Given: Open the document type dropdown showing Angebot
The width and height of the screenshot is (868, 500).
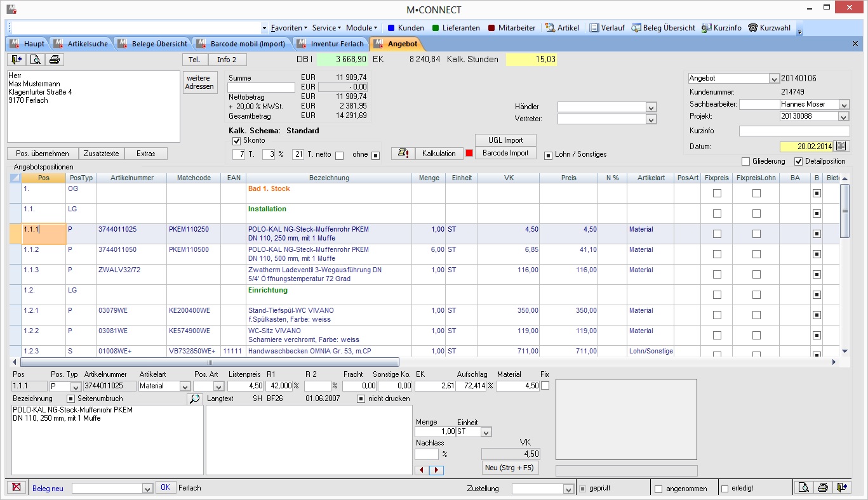Looking at the screenshot, I should [x=773, y=79].
